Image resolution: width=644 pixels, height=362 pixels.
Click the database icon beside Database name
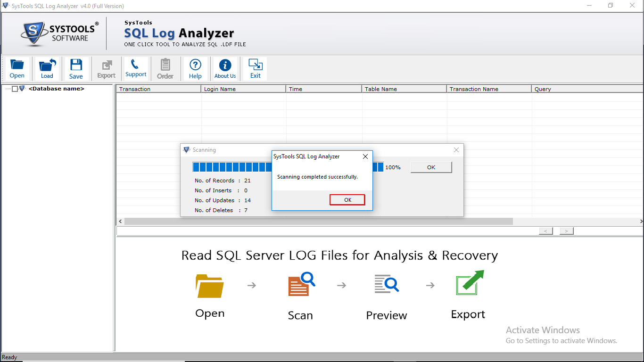click(22, 89)
